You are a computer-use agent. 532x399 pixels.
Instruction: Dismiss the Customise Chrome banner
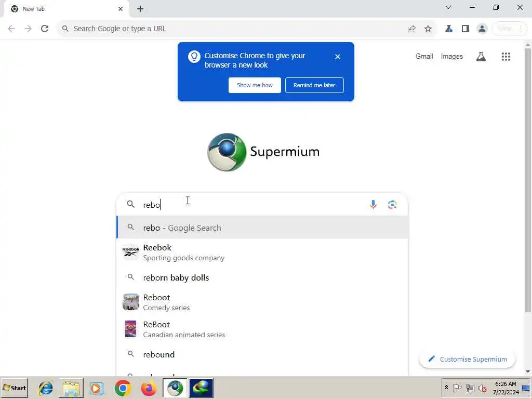[337, 57]
